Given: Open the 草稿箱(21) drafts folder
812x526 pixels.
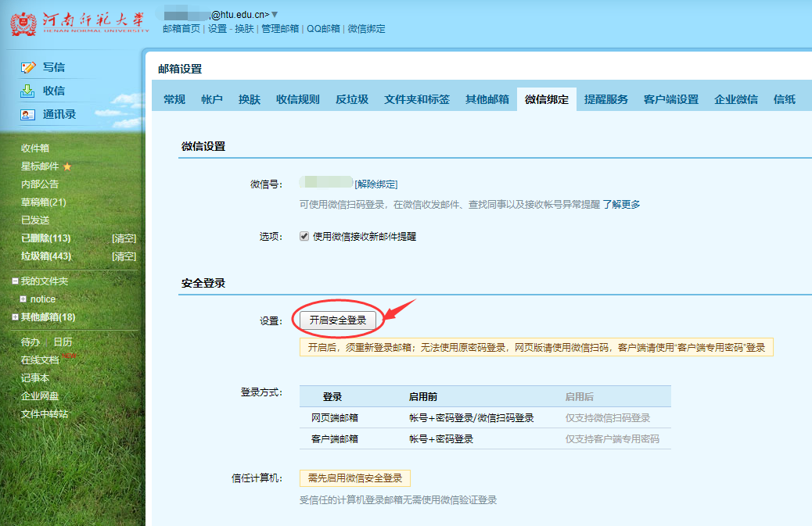Looking at the screenshot, I should [43, 202].
